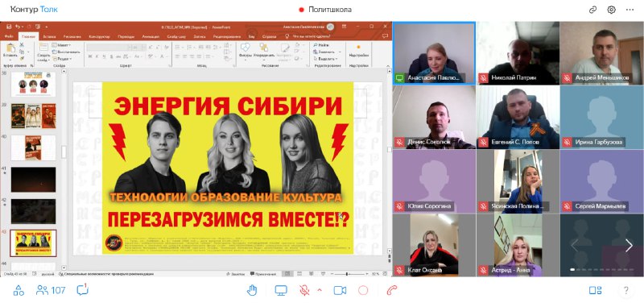Click the Вставить paste button

coord(10,51)
